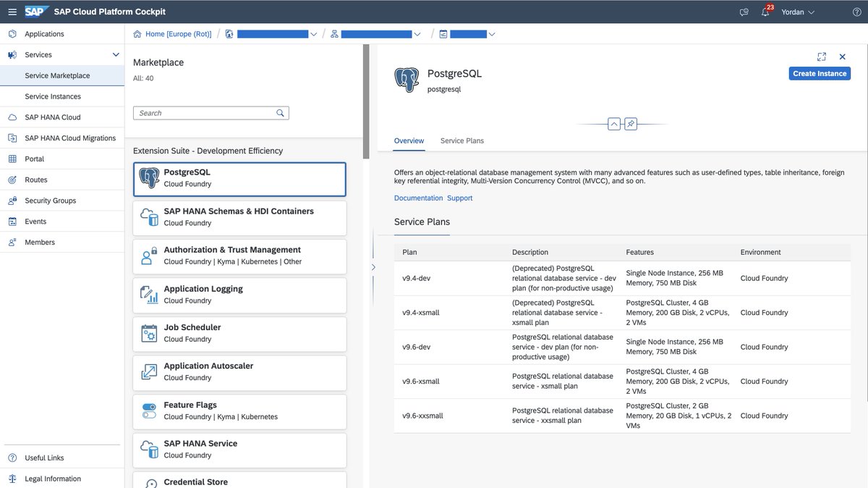Enter full screen for detail panel
868x488 pixels.
pyautogui.click(x=822, y=56)
